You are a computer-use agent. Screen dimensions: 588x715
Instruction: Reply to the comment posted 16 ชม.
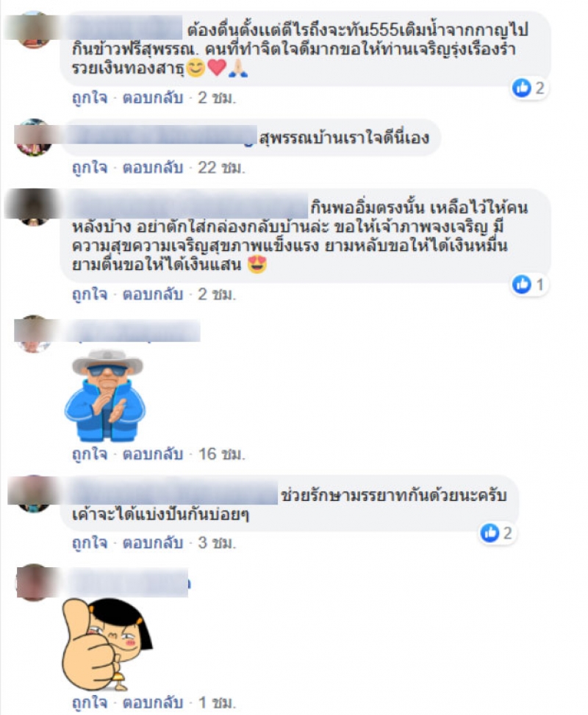(153, 454)
